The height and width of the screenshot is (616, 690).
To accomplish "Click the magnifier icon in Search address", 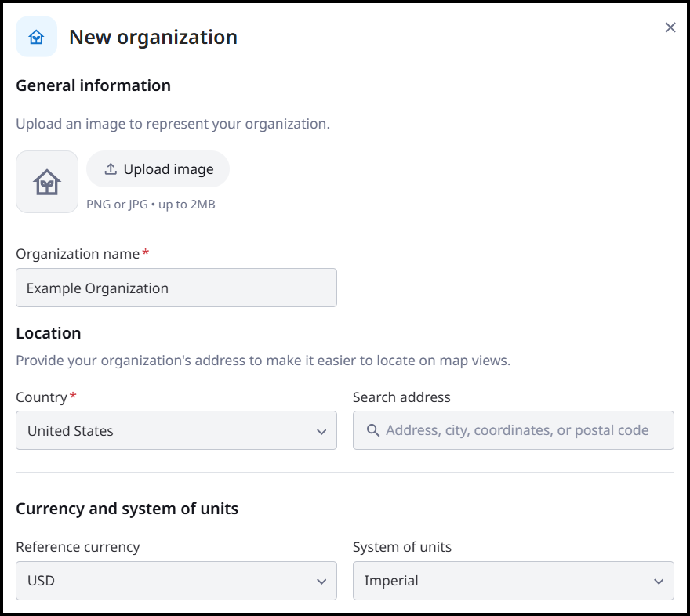I will (373, 430).
